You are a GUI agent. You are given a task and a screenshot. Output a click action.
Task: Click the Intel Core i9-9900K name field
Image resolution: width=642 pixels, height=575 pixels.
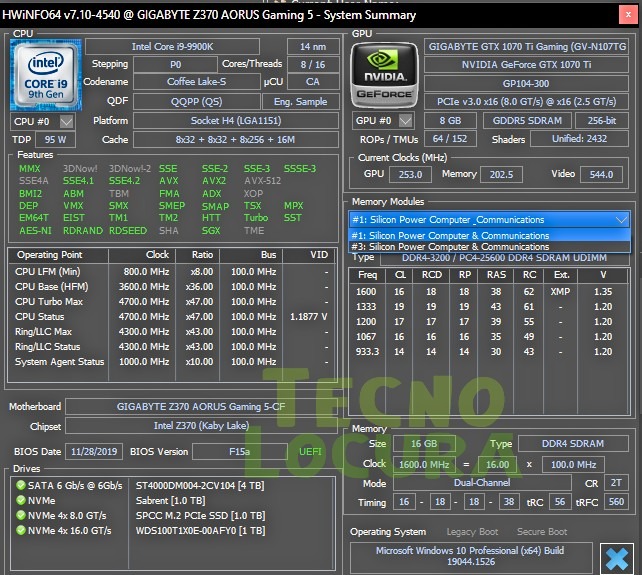click(x=172, y=47)
